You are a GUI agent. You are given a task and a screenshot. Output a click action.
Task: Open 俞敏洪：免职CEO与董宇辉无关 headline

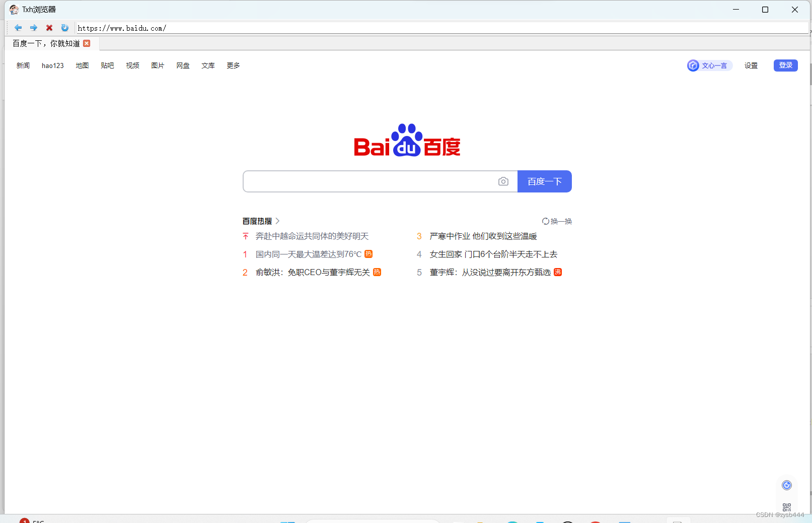click(313, 273)
